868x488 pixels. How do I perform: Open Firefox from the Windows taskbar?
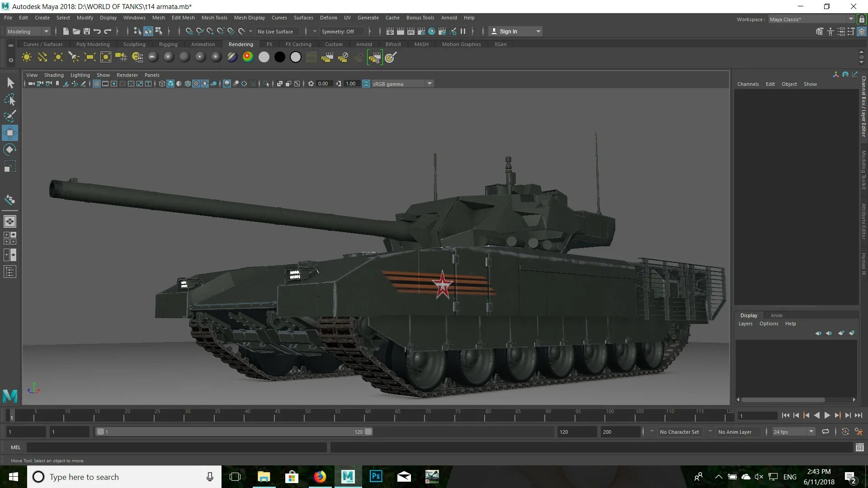coord(320,477)
